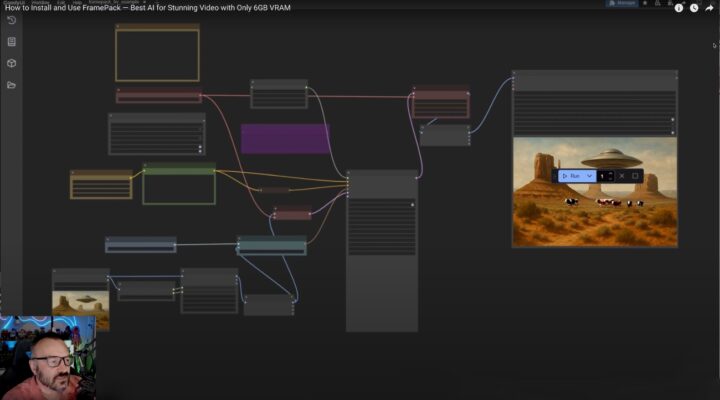Open the Model Library cube icon
This screenshot has height=400, width=720.
tap(11, 63)
